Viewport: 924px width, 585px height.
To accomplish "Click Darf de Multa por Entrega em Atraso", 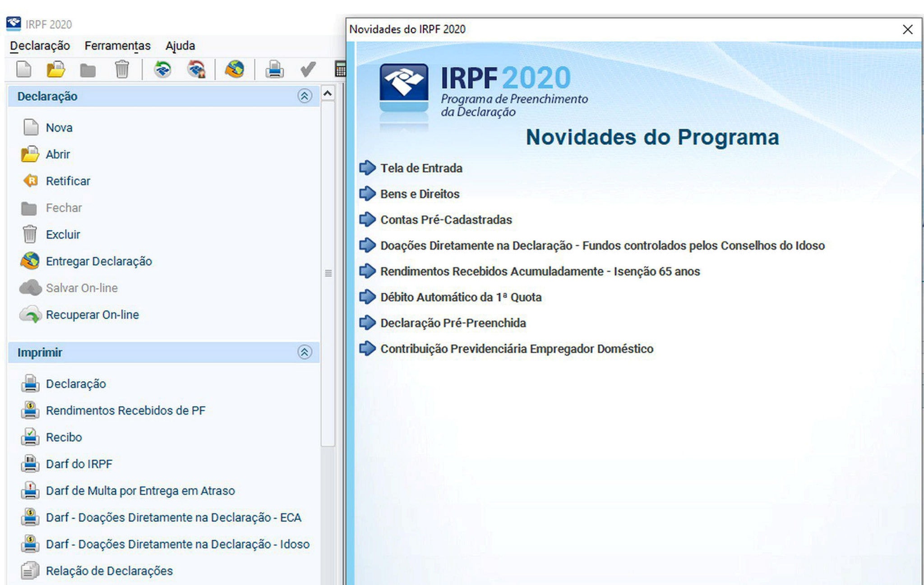I will click(140, 491).
